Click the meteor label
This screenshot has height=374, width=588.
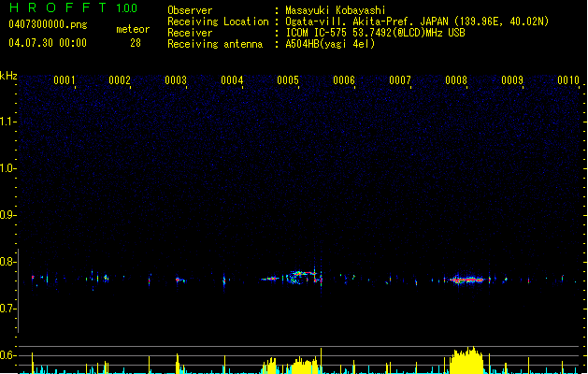click(133, 29)
